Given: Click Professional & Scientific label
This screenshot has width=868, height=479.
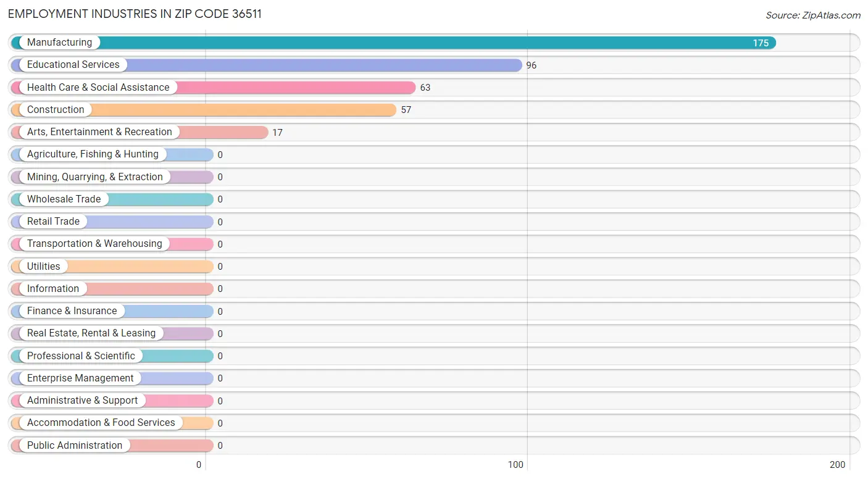Looking at the screenshot, I should [x=81, y=356].
